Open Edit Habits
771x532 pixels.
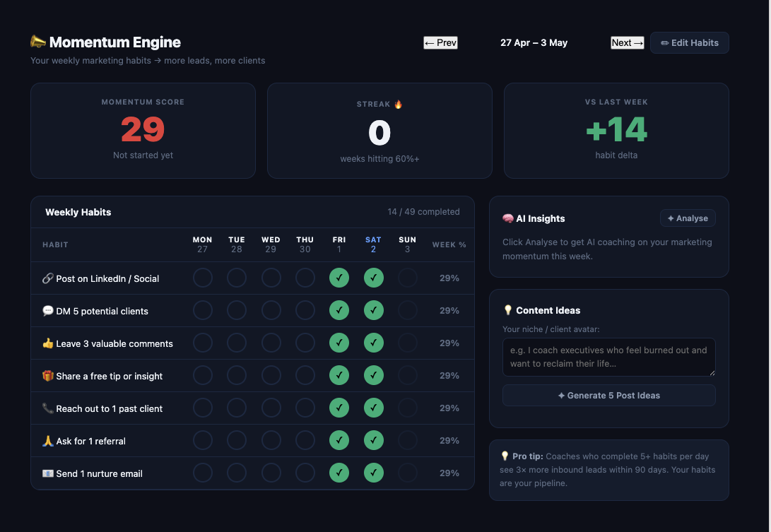click(689, 43)
